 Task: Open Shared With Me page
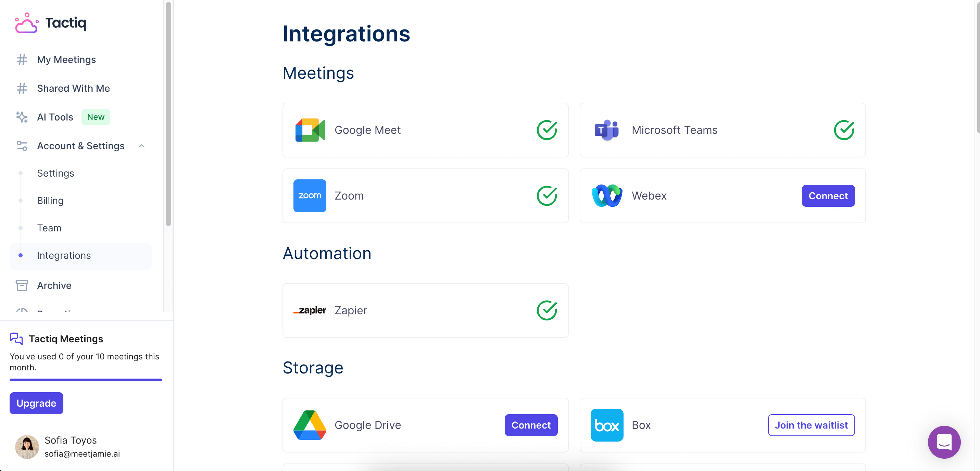pyautogui.click(x=73, y=88)
